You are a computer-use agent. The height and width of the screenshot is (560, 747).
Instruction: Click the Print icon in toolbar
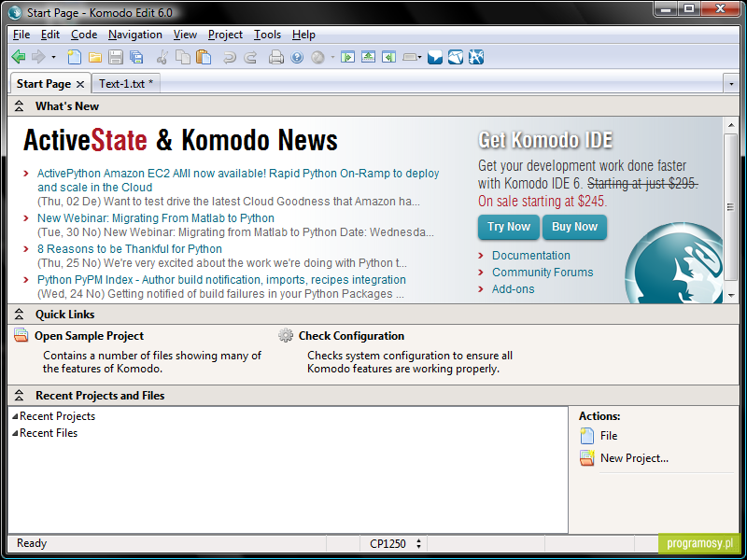(276, 58)
